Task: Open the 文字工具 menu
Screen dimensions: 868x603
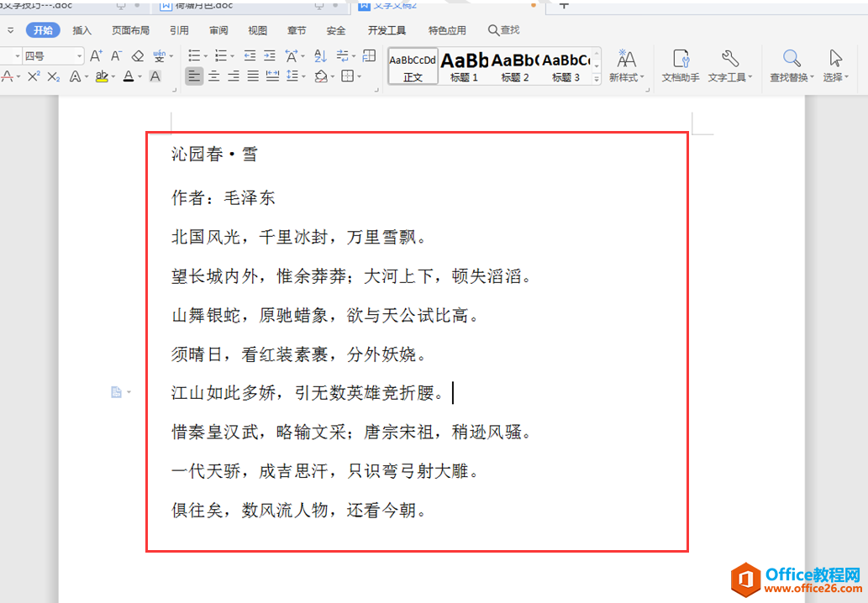Action: (x=730, y=66)
